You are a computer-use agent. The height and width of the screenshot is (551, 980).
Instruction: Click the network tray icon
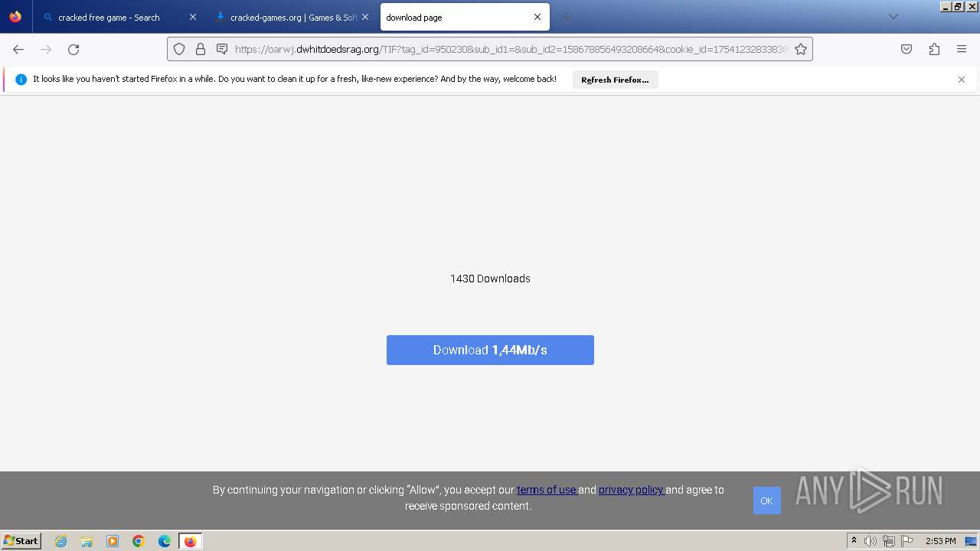pos(889,541)
